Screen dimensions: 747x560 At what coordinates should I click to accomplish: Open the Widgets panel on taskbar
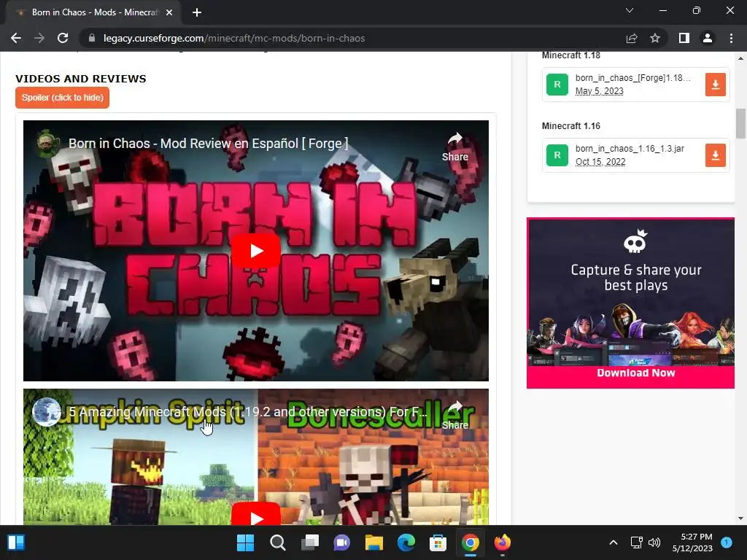coord(16,542)
